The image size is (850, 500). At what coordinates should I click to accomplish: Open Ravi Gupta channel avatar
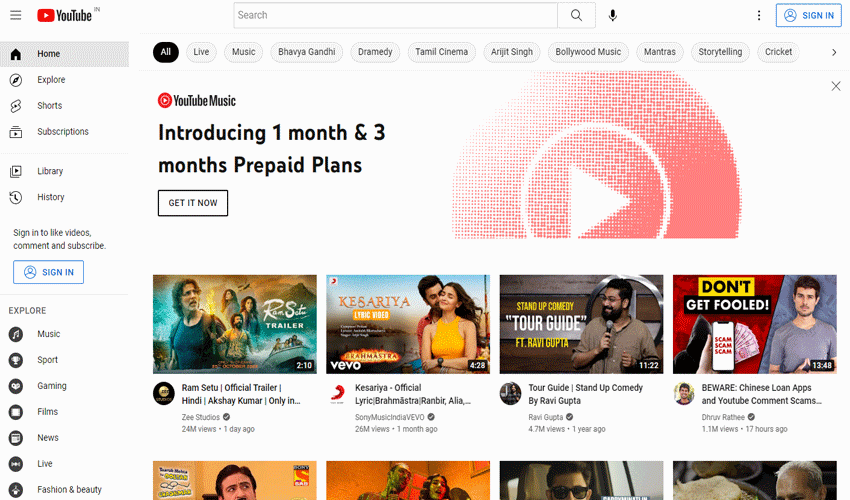pyautogui.click(x=510, y=393)
